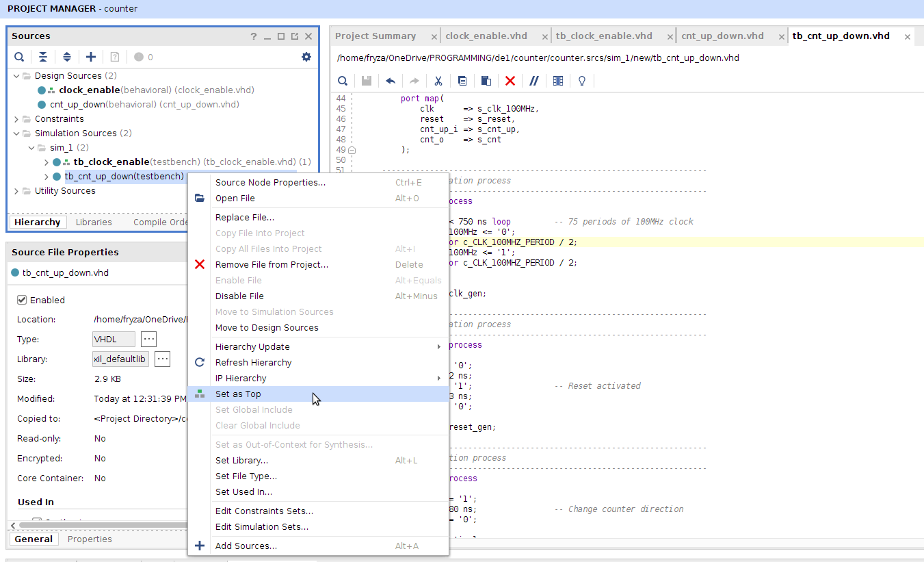Viewport: 924px width, 562px height.
Task: Click Open File folder icon in menu
Action: [200, 198]
